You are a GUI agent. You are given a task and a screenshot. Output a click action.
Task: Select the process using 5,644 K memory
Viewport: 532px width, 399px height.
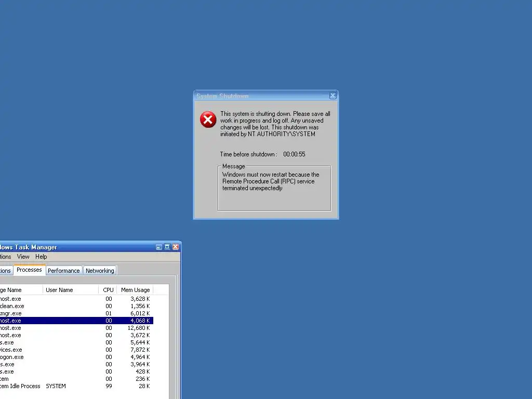pos(76,343)
